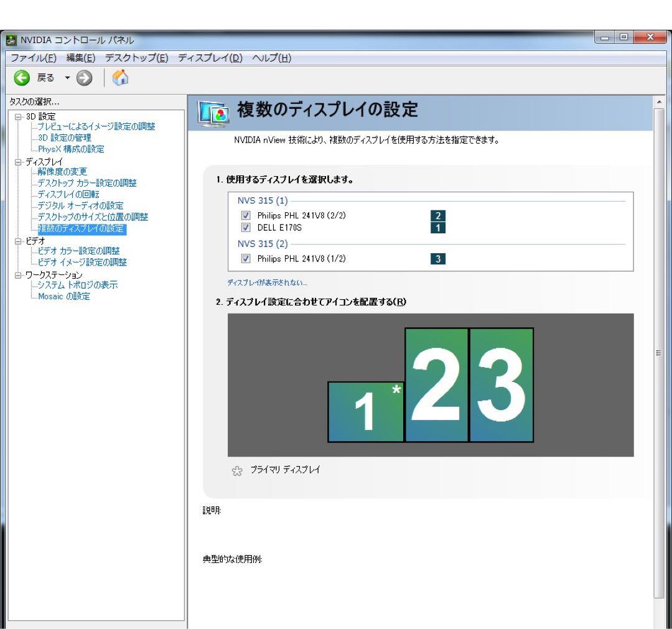Click the green Back arrow icon
Viewport: 672px width, 629px height.
pyautogui.click(x=22, y=78)
